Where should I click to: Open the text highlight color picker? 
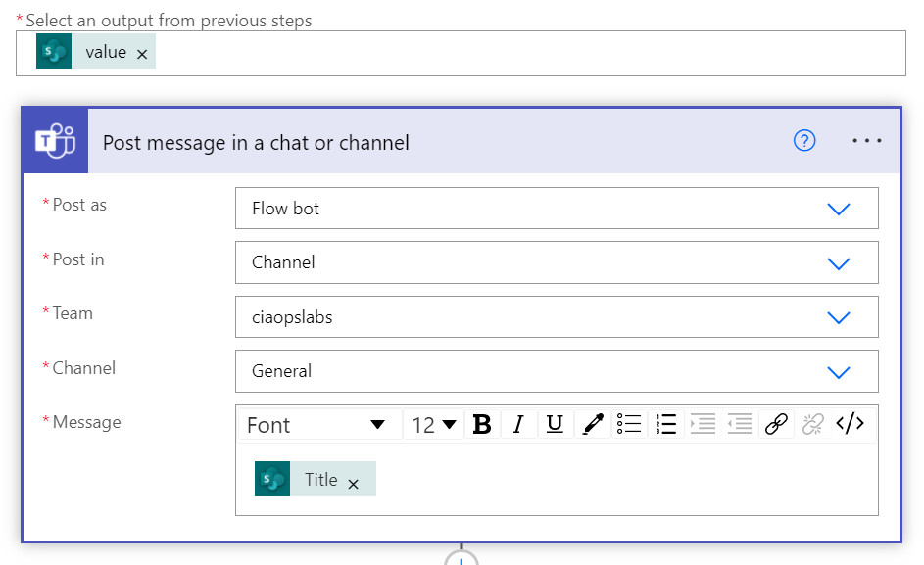click(592, 424)
